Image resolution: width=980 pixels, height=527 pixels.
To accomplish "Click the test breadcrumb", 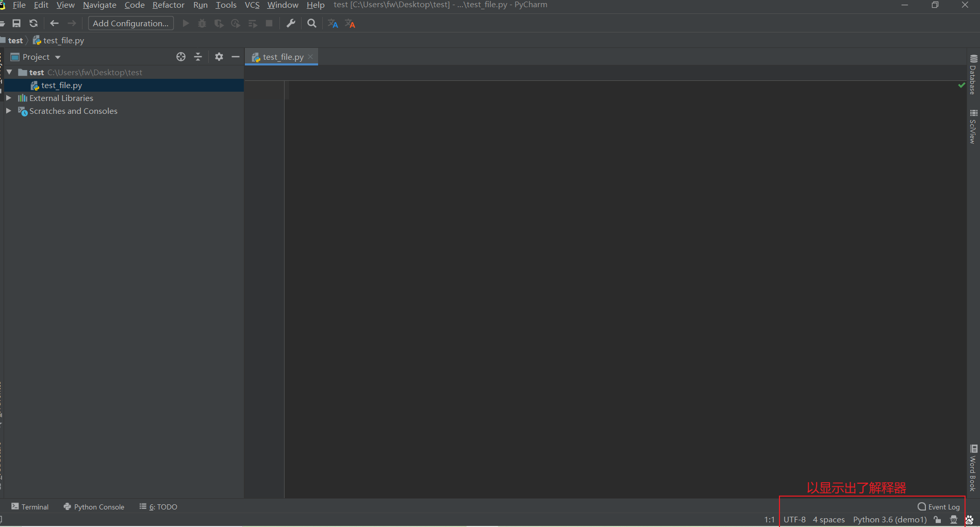I will click(x=15, y=41).
